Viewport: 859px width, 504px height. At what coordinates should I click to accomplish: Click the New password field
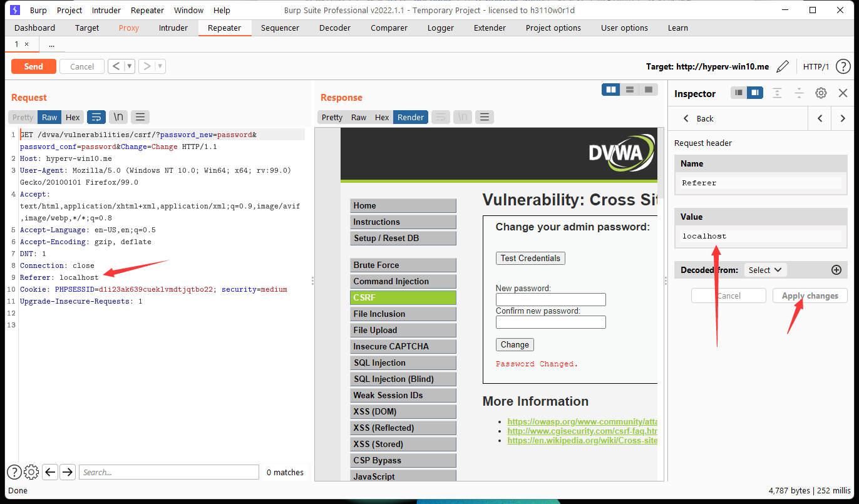tap(551, 299)
